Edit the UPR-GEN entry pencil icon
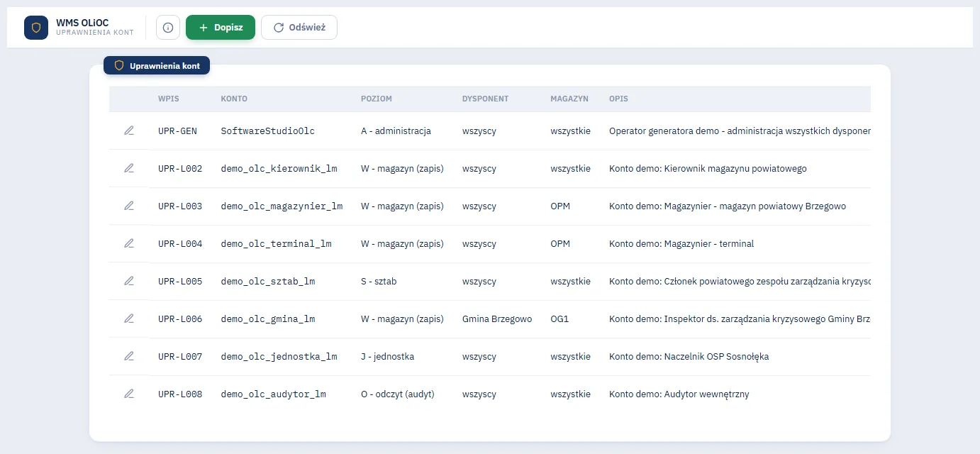 129,131
